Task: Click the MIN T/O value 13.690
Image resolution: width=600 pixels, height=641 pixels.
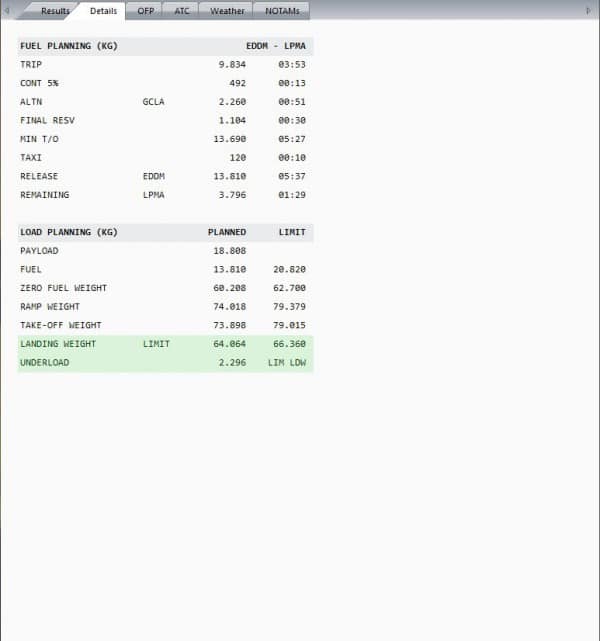Action: [230, 139]
